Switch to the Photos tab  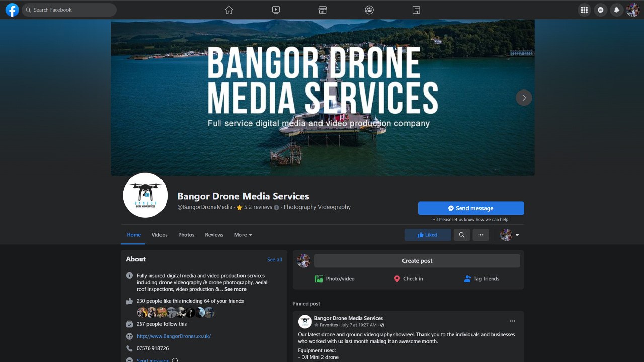186,235
